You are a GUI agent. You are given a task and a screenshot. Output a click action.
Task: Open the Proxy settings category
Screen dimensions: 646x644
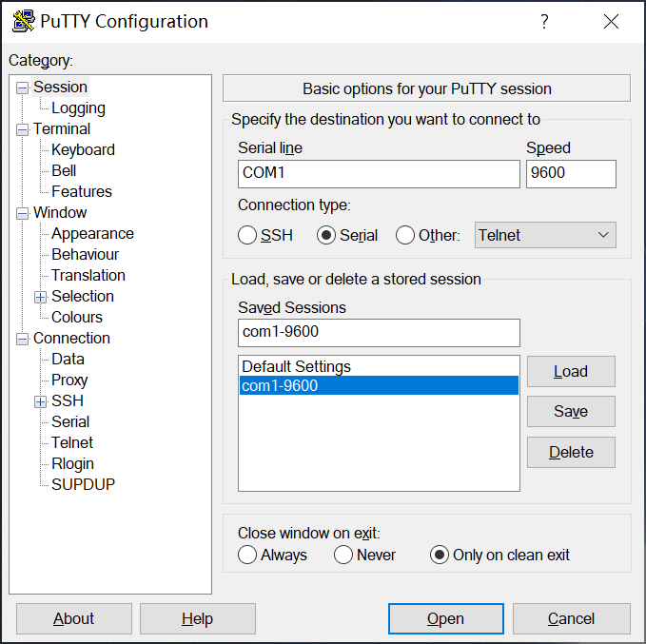(69, 380)
